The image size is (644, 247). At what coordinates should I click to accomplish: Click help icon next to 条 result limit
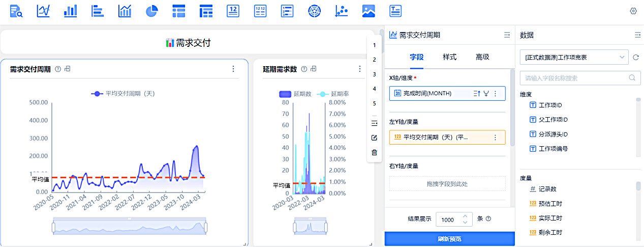coord(488,219)
